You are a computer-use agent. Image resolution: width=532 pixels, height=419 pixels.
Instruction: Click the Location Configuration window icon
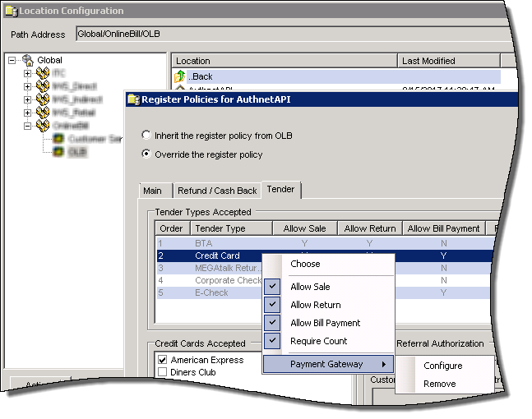click(11, 12)
